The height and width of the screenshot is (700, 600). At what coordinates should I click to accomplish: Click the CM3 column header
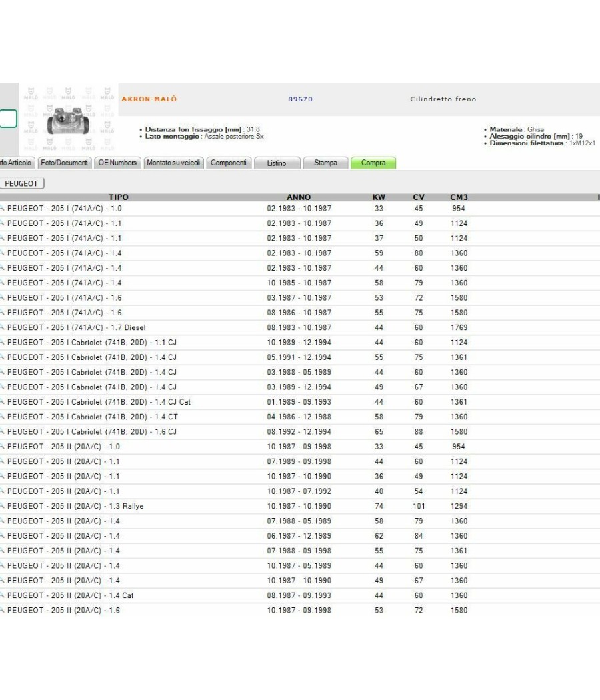point(459,197)
